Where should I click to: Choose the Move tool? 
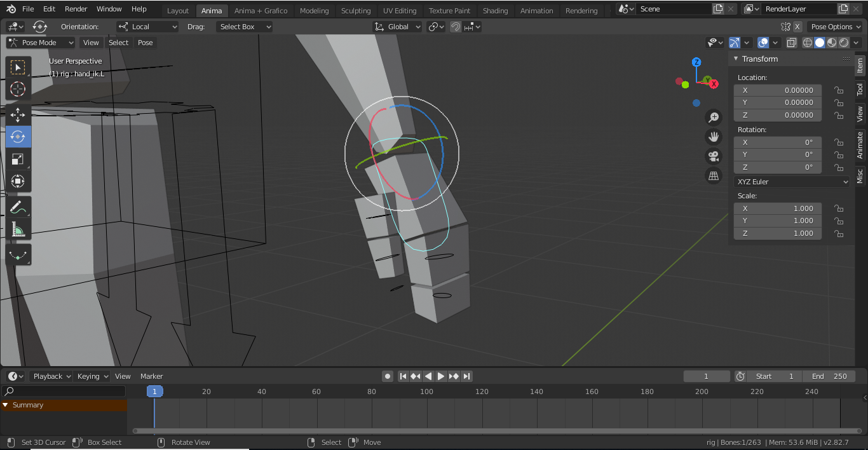tap(18, 115)
